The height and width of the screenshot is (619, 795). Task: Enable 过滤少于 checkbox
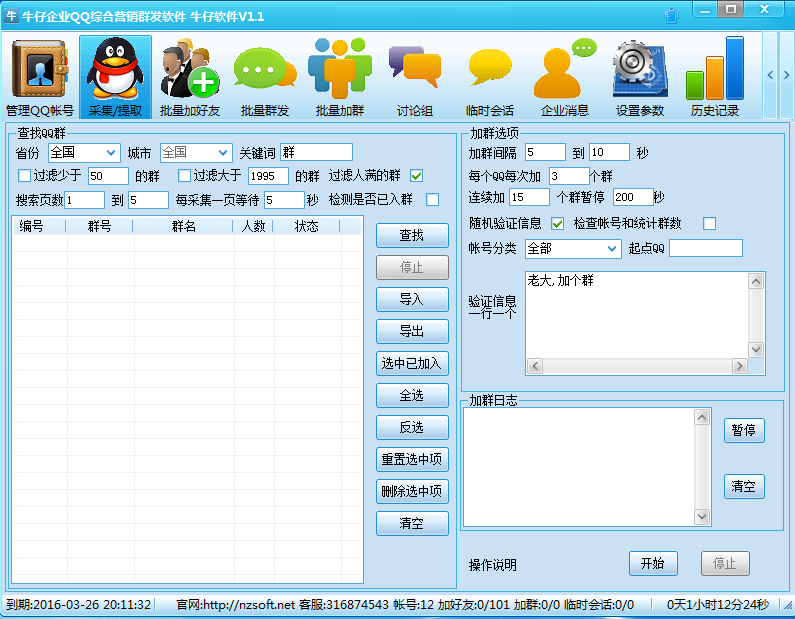point(24,175)
